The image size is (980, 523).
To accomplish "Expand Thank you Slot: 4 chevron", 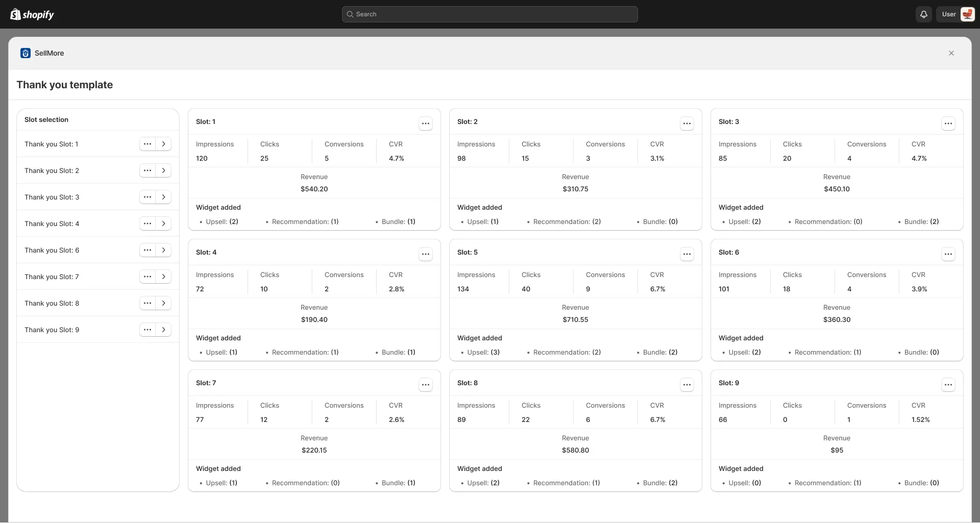I will pos(163,223).
